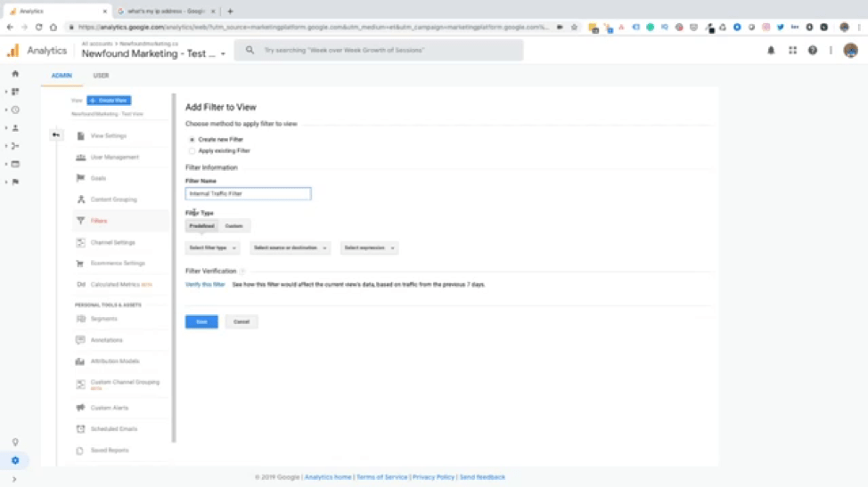Open Scheduled Emails
The width and height of the screenshot is (868, 487).
coord(113,429)
